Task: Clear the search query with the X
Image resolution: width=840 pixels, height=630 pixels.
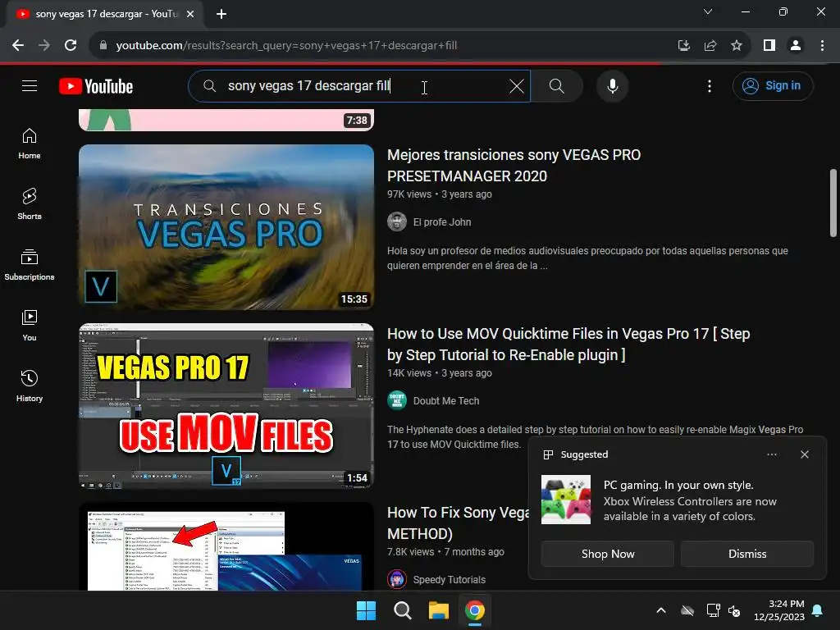Action: coord(517,85)
